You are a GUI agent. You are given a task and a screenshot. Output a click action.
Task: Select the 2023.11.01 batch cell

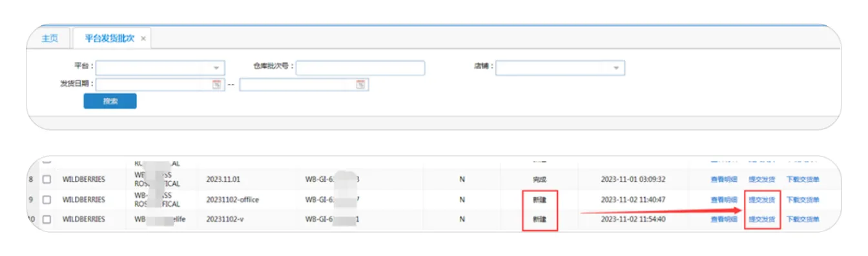coord(223,180)
